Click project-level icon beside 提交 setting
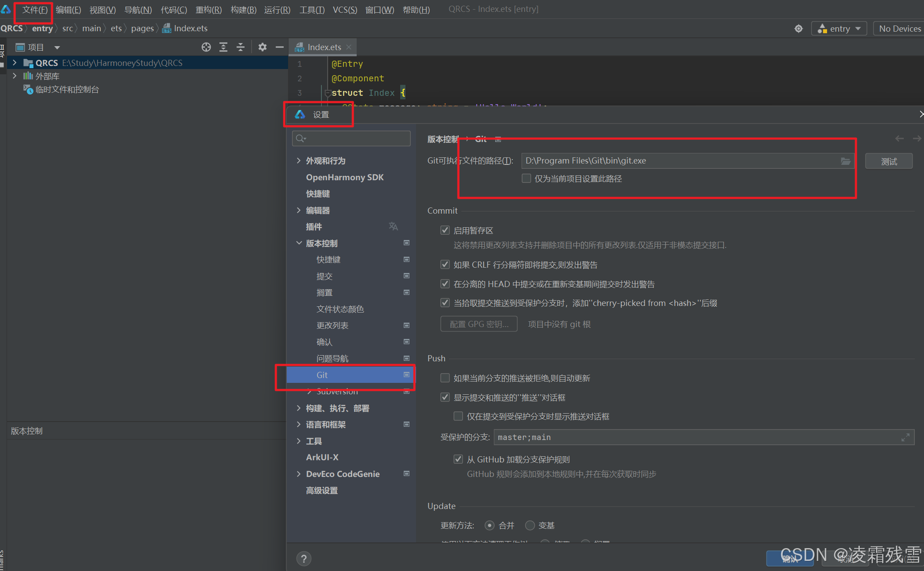924x571 pixels. pos(407,276)
